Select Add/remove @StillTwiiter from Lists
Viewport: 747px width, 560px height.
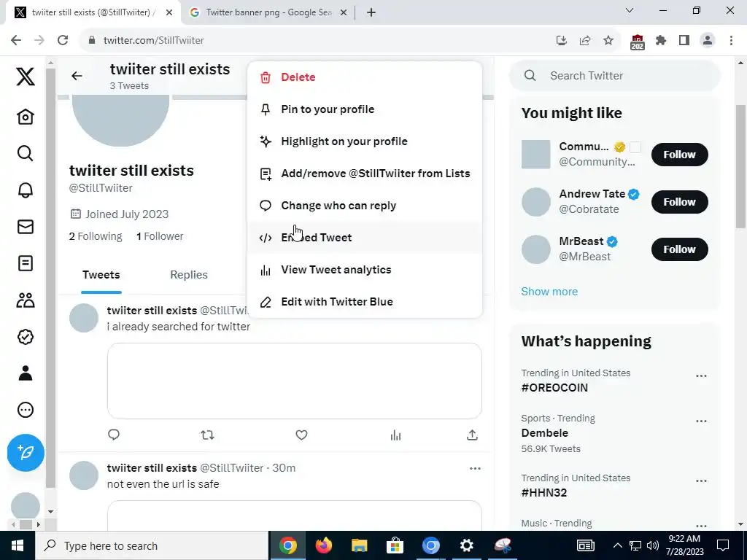(x=365, y=174)
